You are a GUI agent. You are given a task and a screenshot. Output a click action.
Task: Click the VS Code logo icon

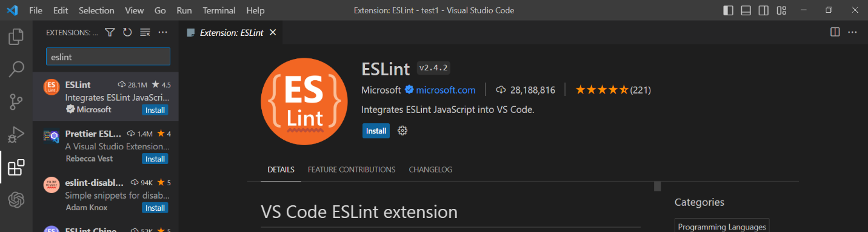[12, 10]
